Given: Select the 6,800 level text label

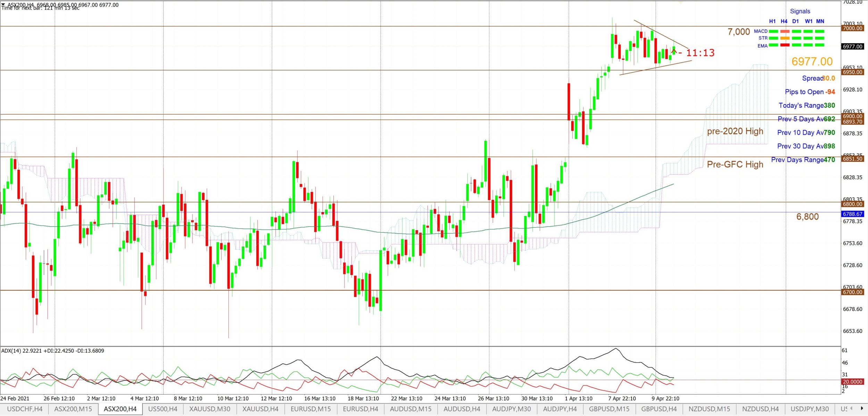Looking at the screenshot, I should coord(807,217).
